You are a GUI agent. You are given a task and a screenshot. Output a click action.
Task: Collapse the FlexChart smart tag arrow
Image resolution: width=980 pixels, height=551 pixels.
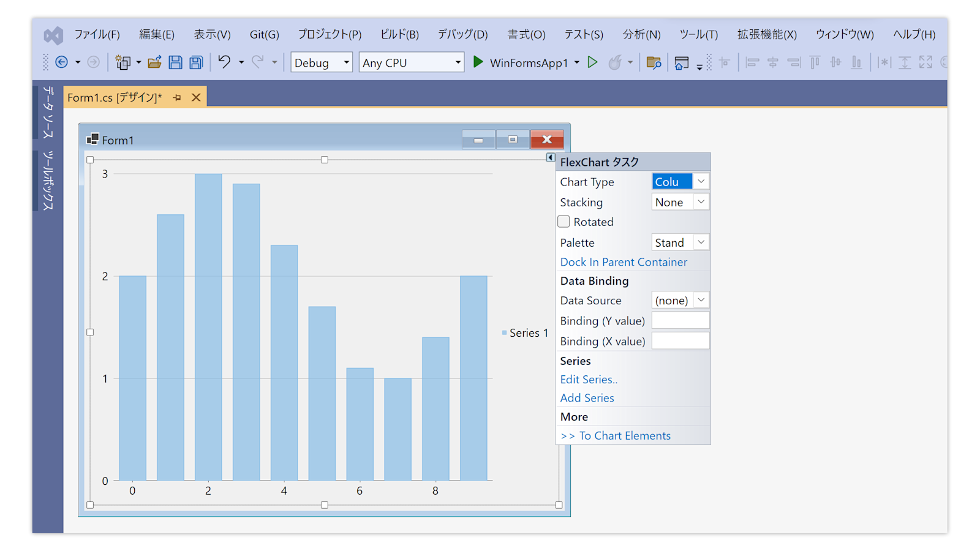point(550,158)
